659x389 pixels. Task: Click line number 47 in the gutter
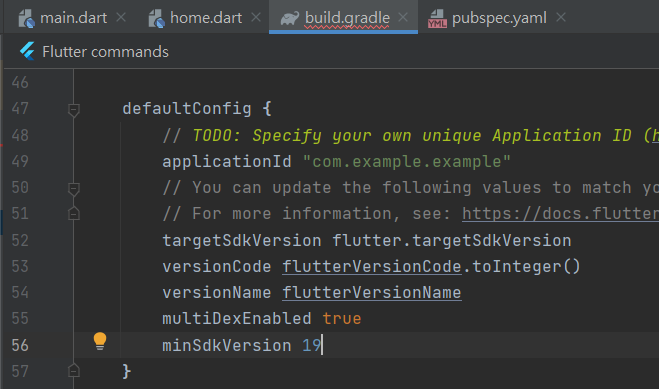[20, 109]
